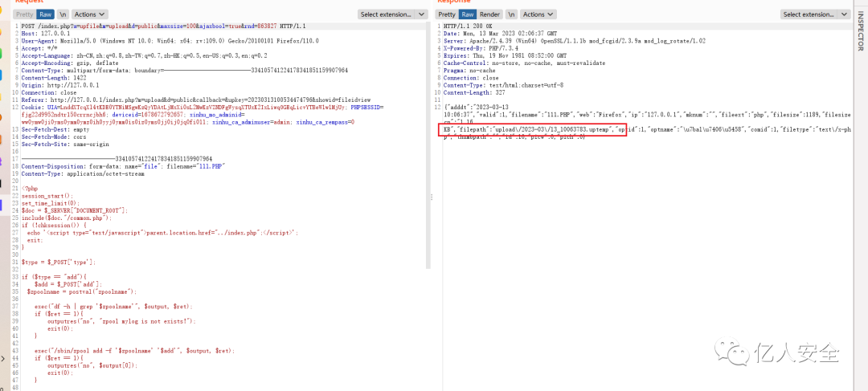Click Response 'Select extension...' button

click(x=809, y=14)
